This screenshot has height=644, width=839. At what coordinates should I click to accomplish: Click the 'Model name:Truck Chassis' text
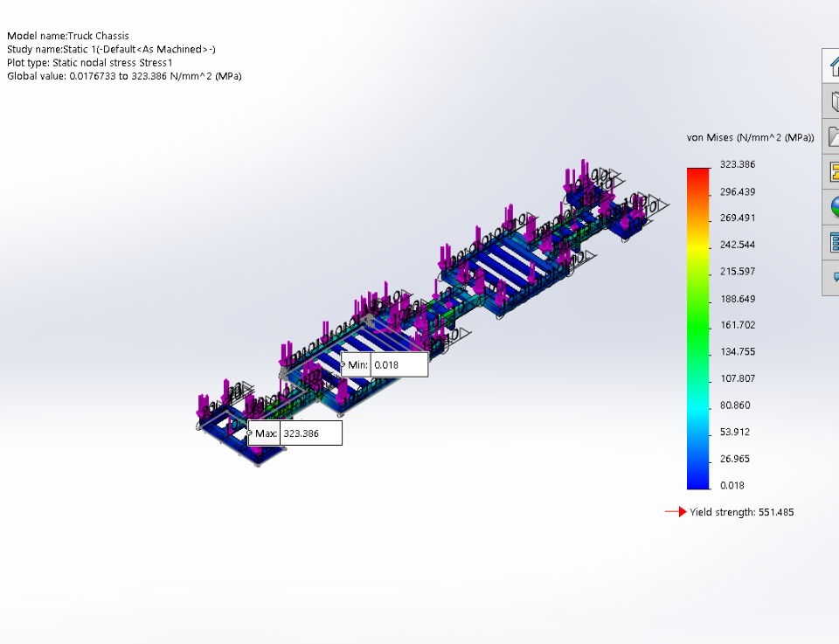click(x=68, y=36)
